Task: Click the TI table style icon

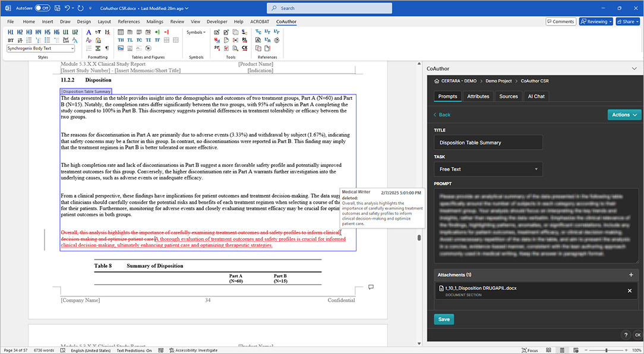Action: [149, 40]
